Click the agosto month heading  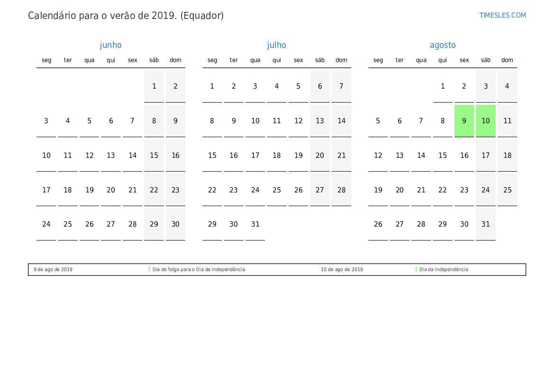pos(443,45)
